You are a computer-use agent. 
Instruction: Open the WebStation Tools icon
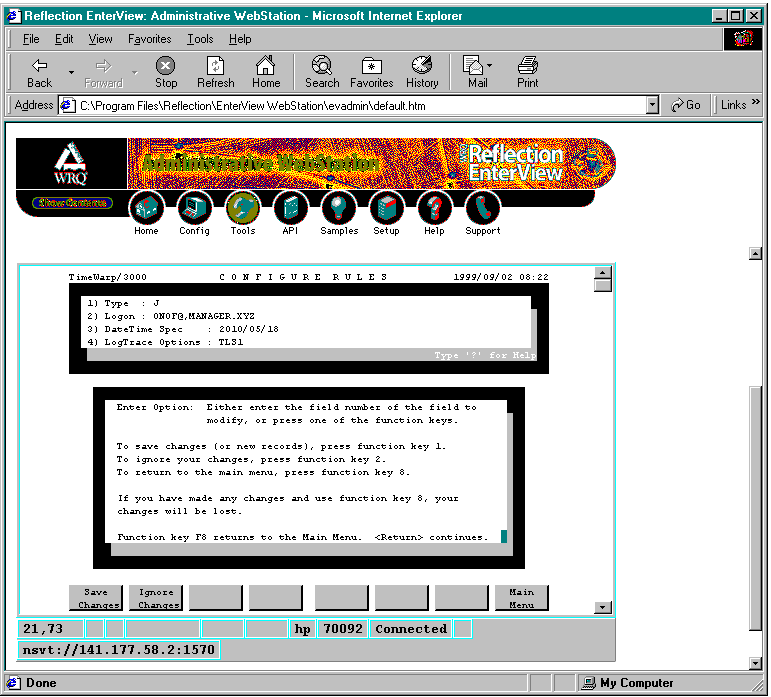coord(243,207)
